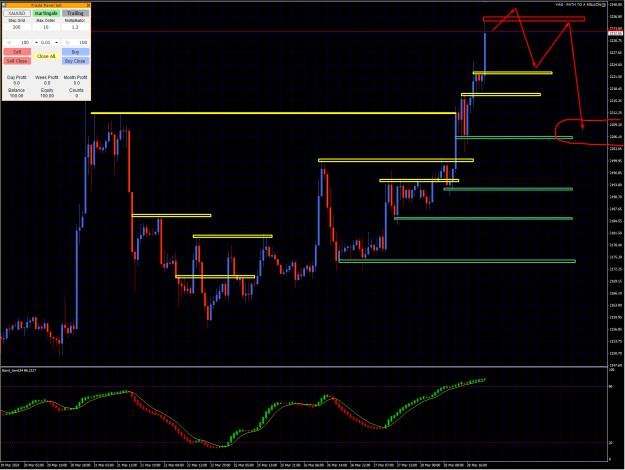Image resolution: width=625 pixels, height=470 pixels.
Task: Increase lot size with right arrow
Action: click(x=57, y=42)
